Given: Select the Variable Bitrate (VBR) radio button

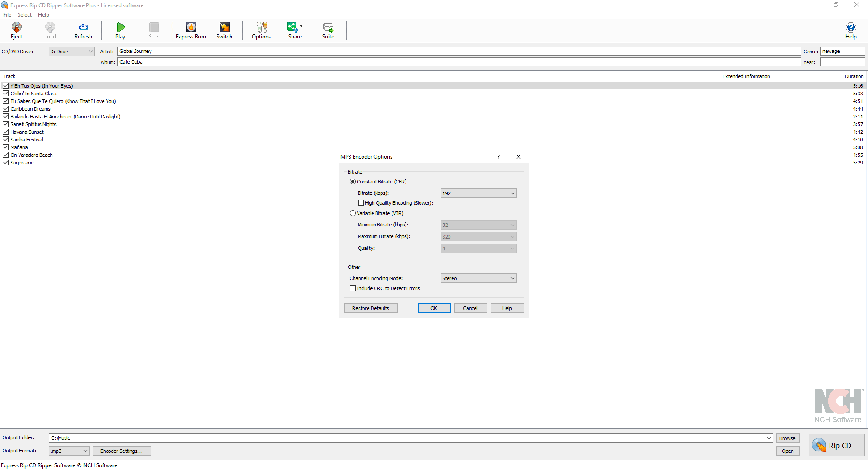Looking at the screenshot, I should [x=353, y=213].
